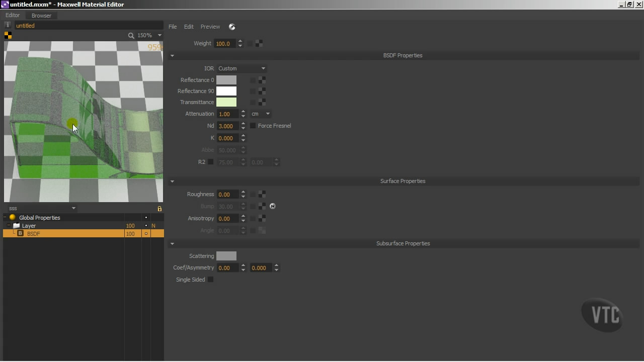Toggle the visibility dot on Global Properties row
Viewport: 644px width, 362px height.
146,218
